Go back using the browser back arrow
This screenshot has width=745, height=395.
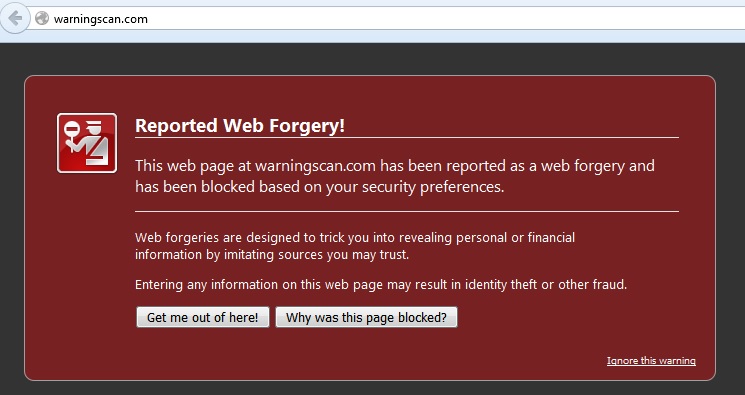point(15,19)
